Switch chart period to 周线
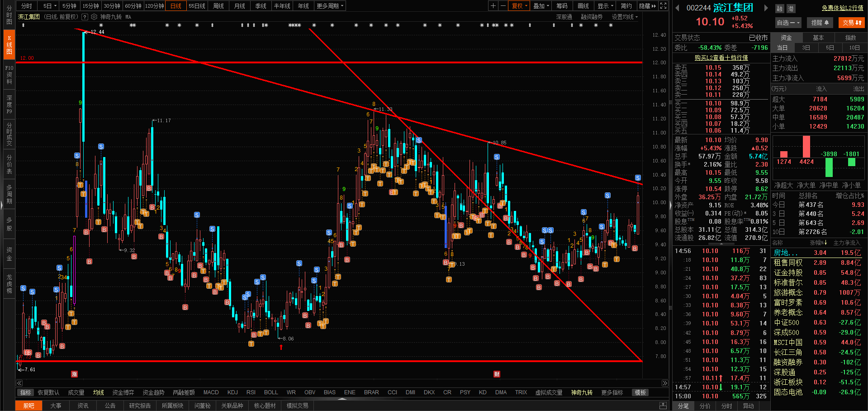868x411 pixels. (x=218, y=6)
